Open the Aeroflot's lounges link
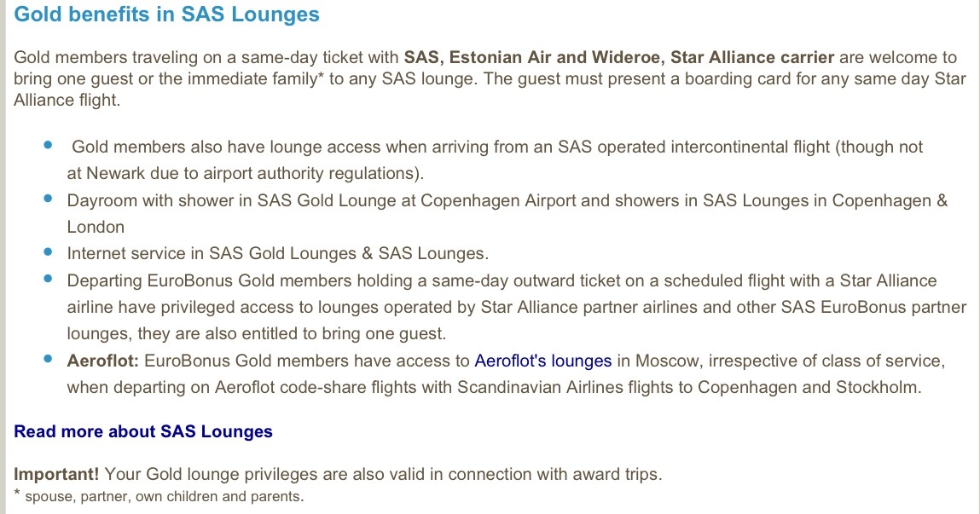Screen dimensions: 980x514 pos(542,361)
